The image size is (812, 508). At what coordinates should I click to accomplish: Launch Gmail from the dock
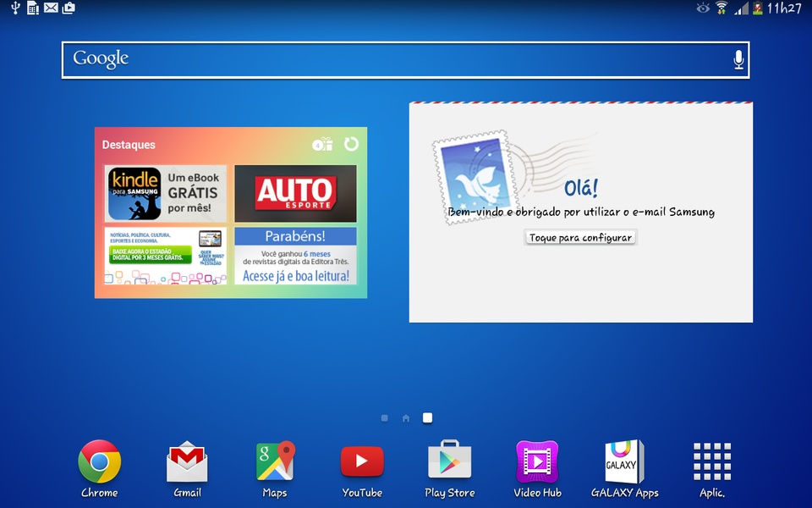pos(187,462)
